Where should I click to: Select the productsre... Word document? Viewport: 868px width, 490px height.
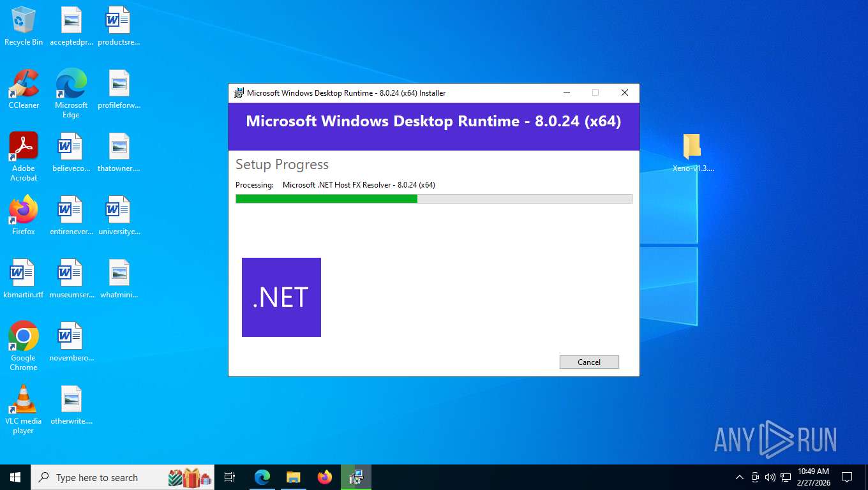coord(119,27)
